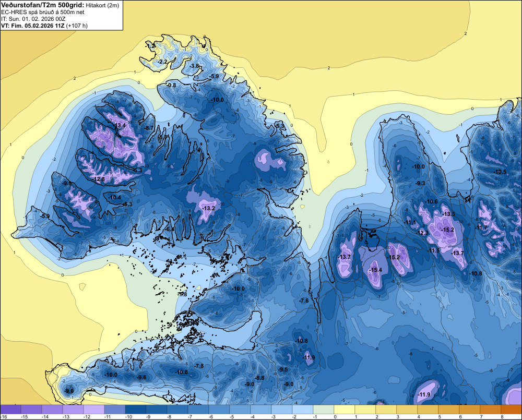This screenshot has height=420, width=522.
Task: Click the -13.5 temperature label
Action: (x=448, y=214)
